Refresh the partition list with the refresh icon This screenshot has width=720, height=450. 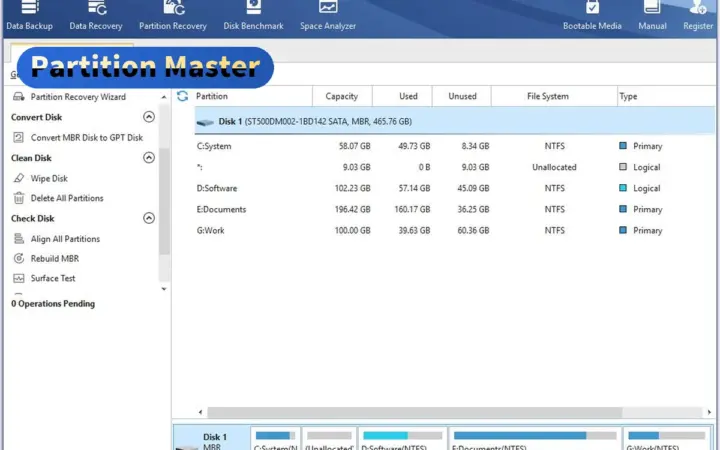click(x=182, y=96)
